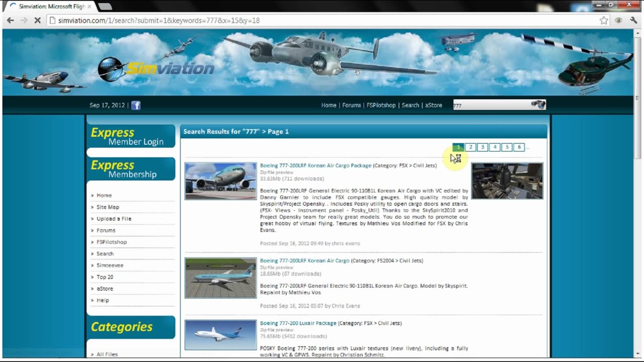
Task: Open Search in the top navigation
Action: pyautogui.click(x=410, y=105)
